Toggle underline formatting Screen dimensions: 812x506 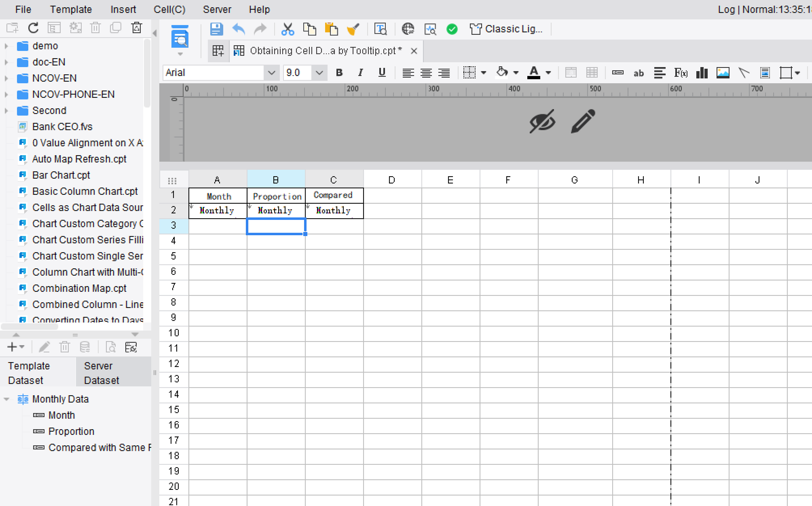pyautogui.click(x=382, y=73)
